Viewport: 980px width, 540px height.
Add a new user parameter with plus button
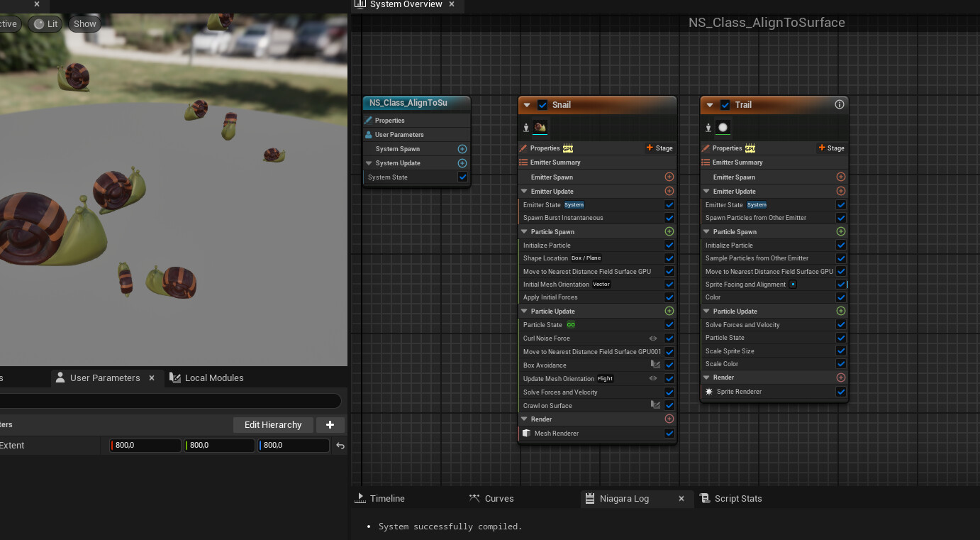[x=330, y=424]
